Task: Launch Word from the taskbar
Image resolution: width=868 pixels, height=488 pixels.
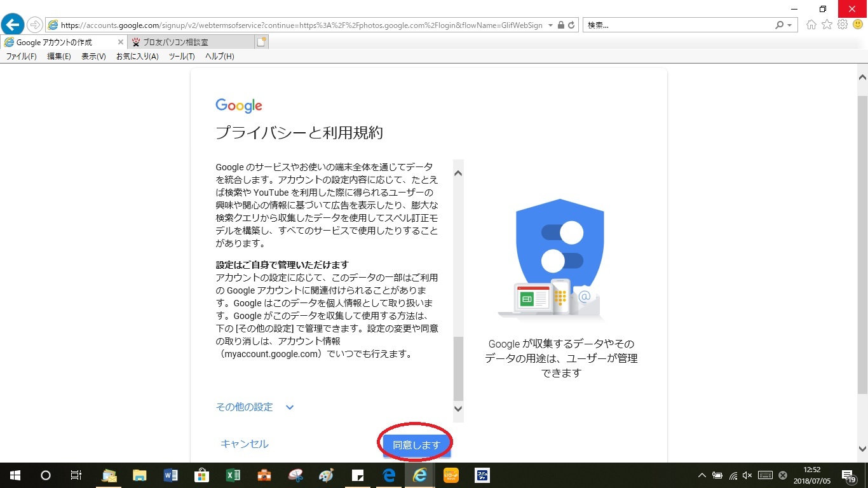Action: tap(171, 475)
